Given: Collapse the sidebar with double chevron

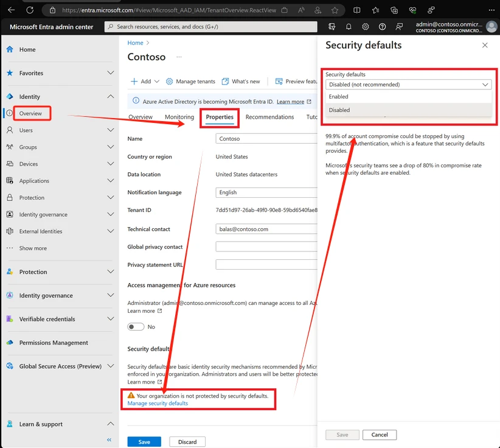Looking at the screenshot, I should (109, 439).
